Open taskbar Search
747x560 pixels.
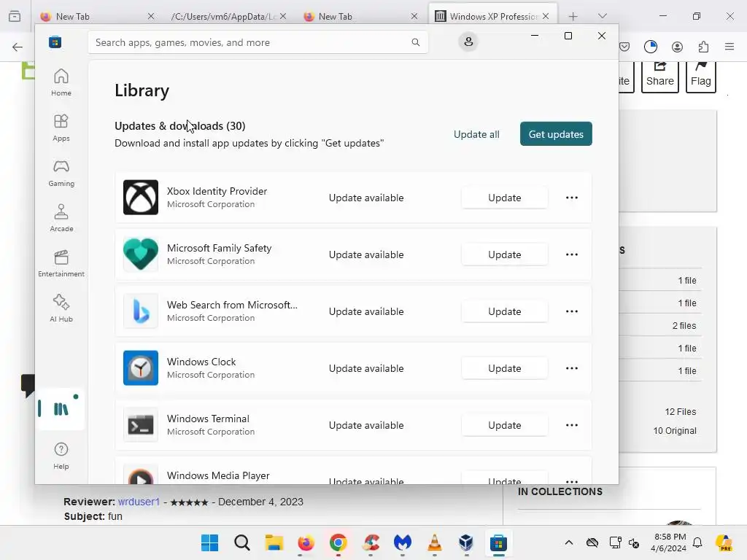[x=242, y=542]
